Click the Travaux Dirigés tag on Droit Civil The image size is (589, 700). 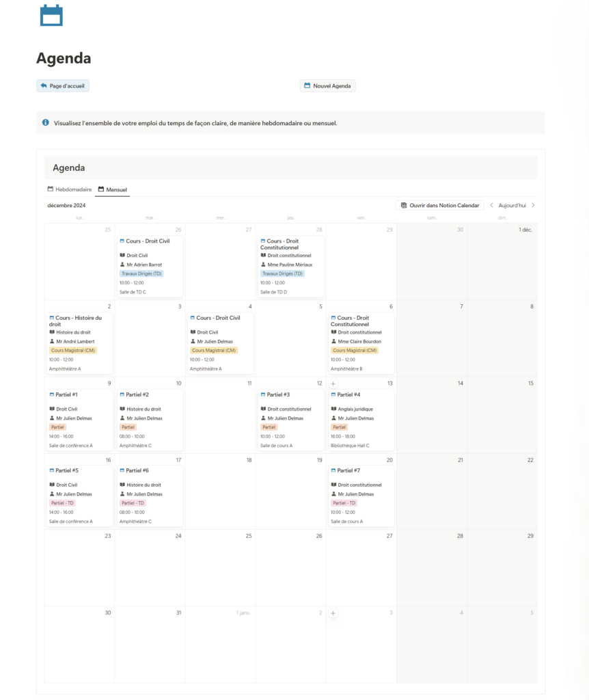tap(141, 273)
